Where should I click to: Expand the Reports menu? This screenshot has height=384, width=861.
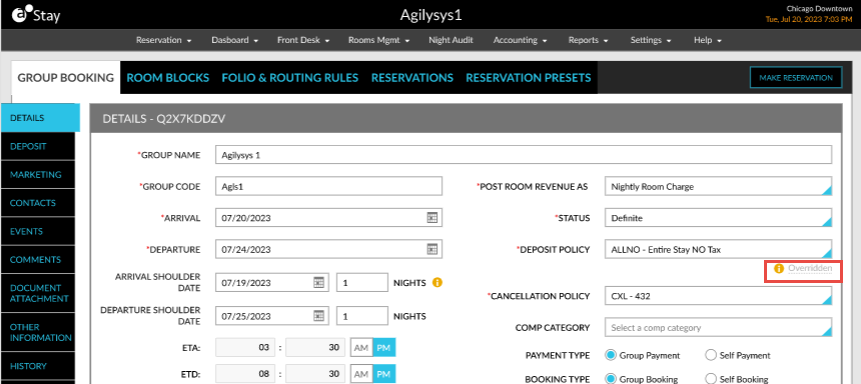tap(588, 40)
